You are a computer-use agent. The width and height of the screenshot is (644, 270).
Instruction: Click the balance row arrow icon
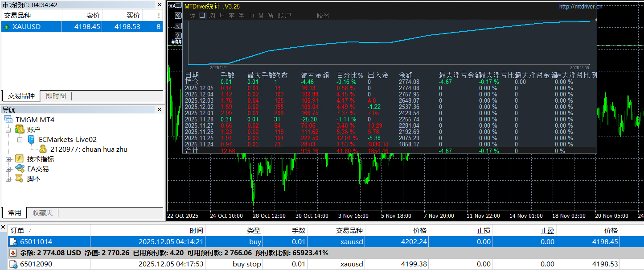pyautogui.click(x=14, y=253)
